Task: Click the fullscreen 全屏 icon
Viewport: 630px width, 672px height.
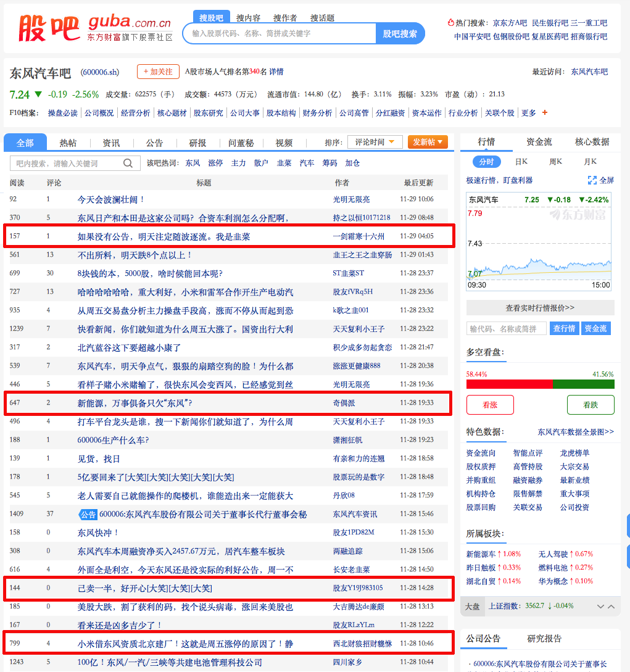Action: coord(592,180)
